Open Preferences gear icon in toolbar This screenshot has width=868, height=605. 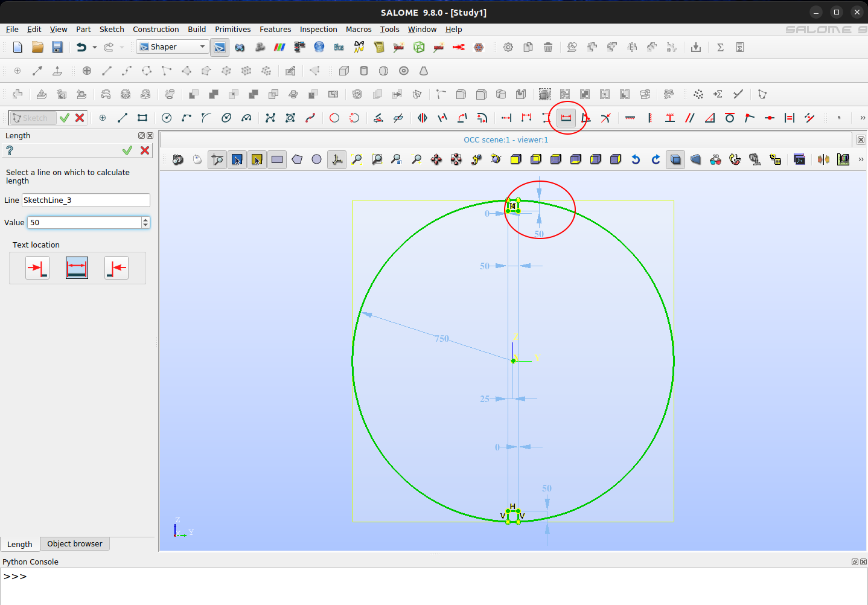(508, 47)
